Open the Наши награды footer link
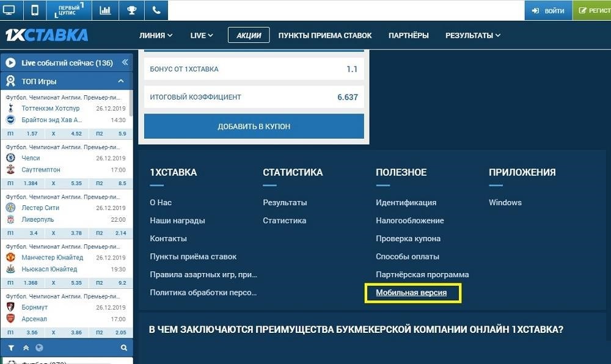611x364 pixels. tap(177, 220)
